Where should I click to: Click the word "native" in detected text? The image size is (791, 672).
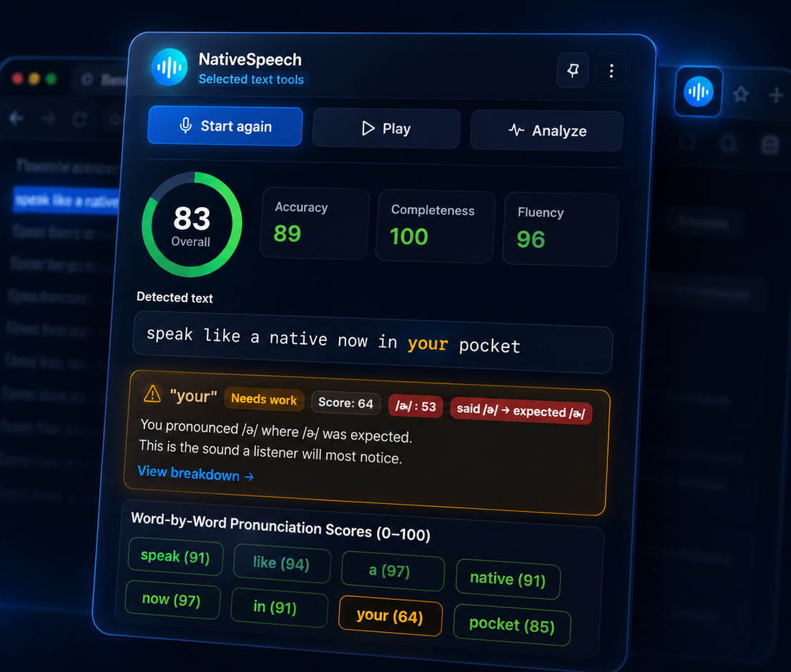(298, 338)
